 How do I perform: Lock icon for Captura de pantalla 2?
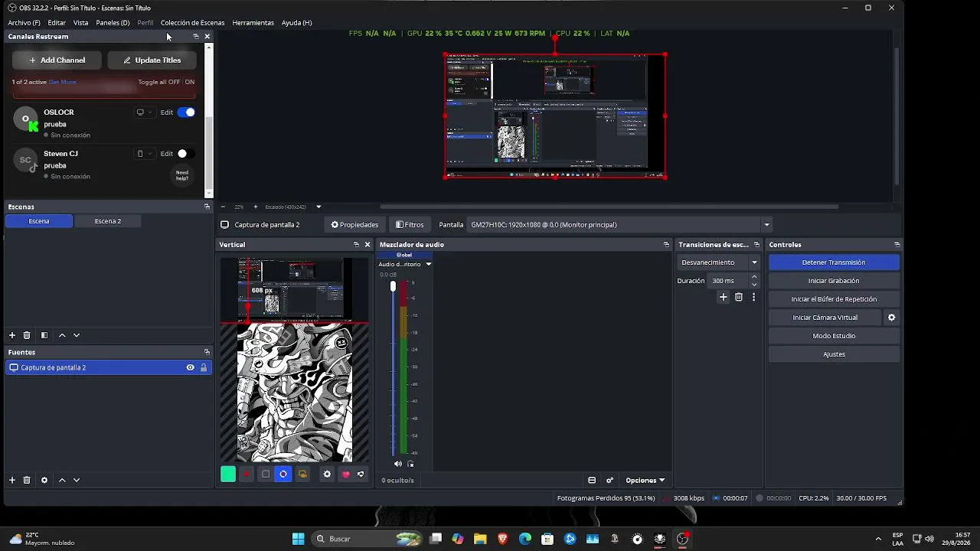(x=204, y=367)
